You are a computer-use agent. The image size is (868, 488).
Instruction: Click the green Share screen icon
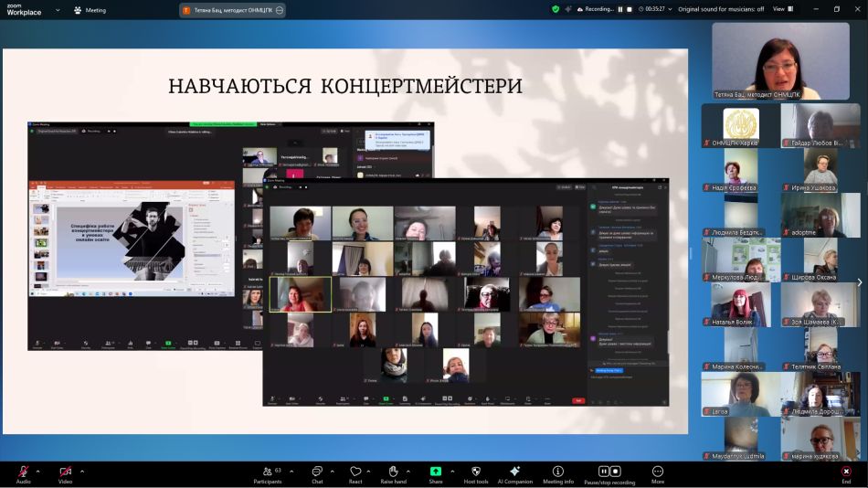pos(436,472)
